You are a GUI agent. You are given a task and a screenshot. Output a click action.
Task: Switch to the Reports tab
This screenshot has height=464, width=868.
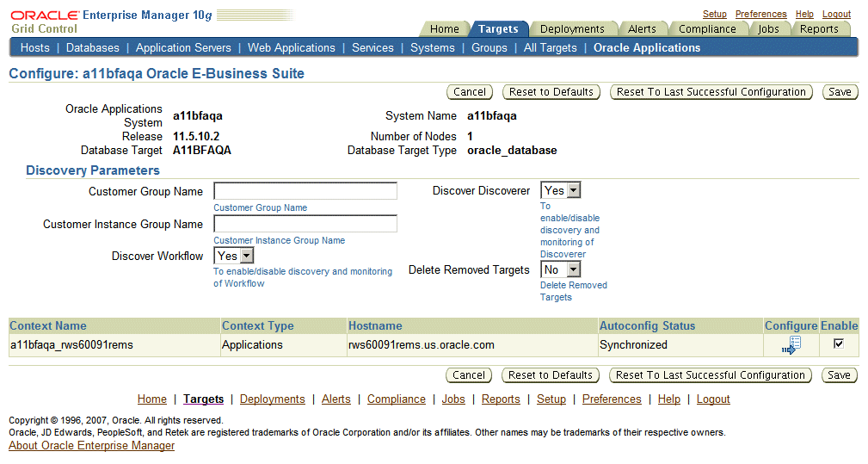point(819,28)
